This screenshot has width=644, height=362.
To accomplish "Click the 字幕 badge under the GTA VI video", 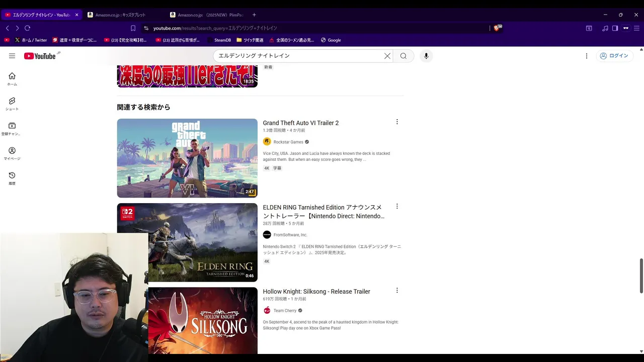I will (x=277, y=168).
